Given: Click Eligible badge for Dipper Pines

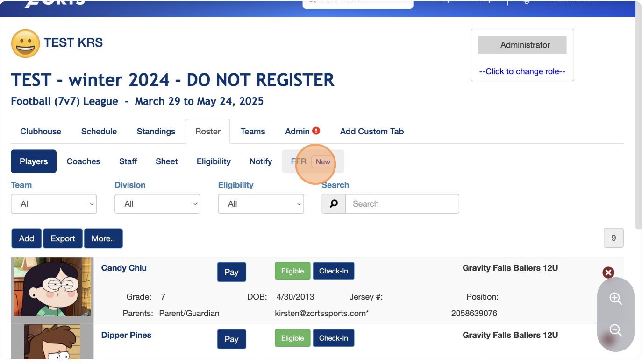Looking at the screenshot, I should click(x=292, y=338).
